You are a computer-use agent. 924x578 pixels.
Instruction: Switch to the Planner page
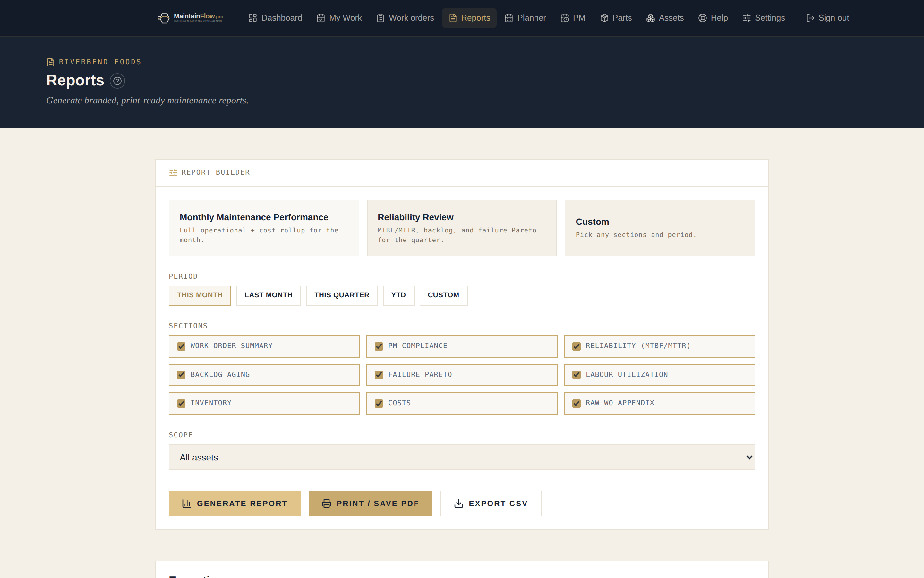pyautogui.click(x=525, y=18)
